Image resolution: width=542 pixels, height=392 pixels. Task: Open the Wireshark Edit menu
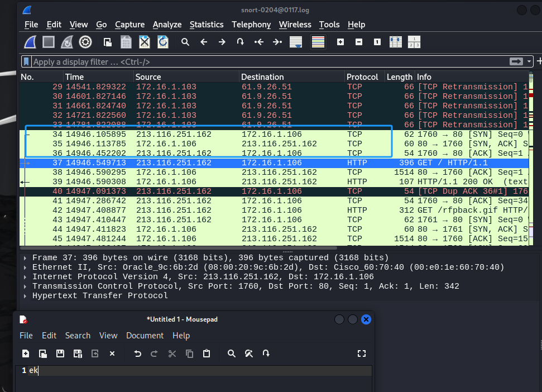pos(54,25)
